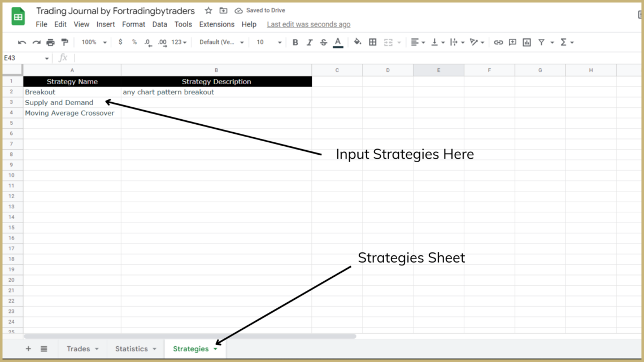Viewport: 644px width, 362px height.
Task: Switch to the Statistics sheet
Action: (x=132, y=349)
